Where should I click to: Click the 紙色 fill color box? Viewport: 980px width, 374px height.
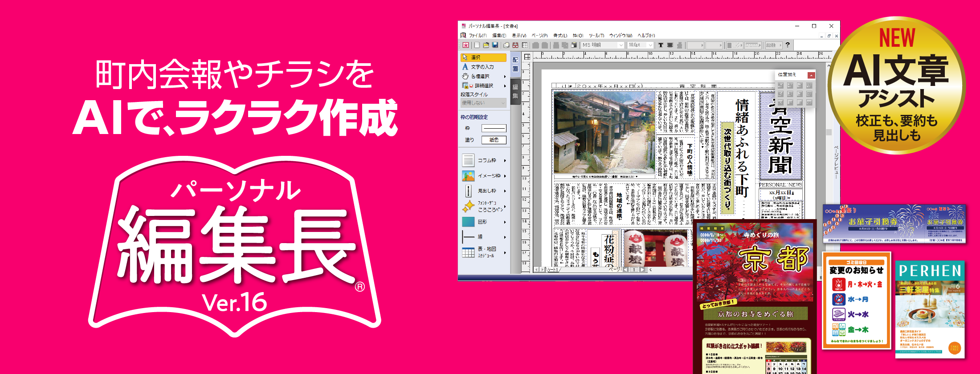click(x=494, y=140)
